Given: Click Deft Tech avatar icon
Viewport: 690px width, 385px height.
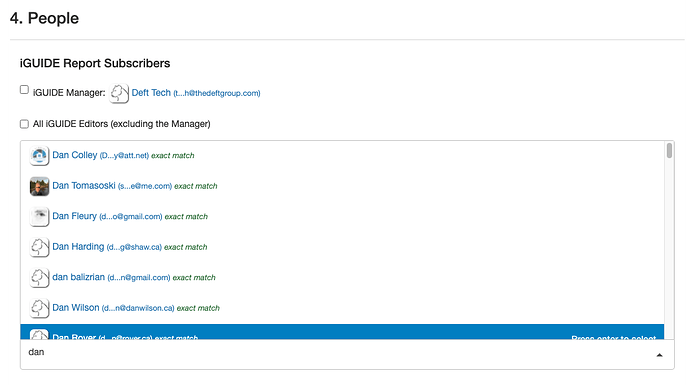Looking at the screenshot, I should point(119,93).
